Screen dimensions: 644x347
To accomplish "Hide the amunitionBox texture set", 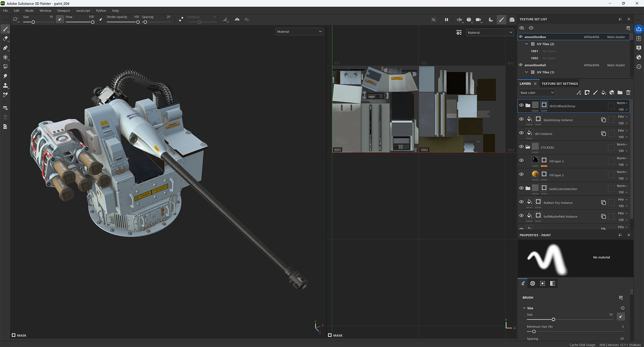I will pyautogui.click(x=521, y=37).
